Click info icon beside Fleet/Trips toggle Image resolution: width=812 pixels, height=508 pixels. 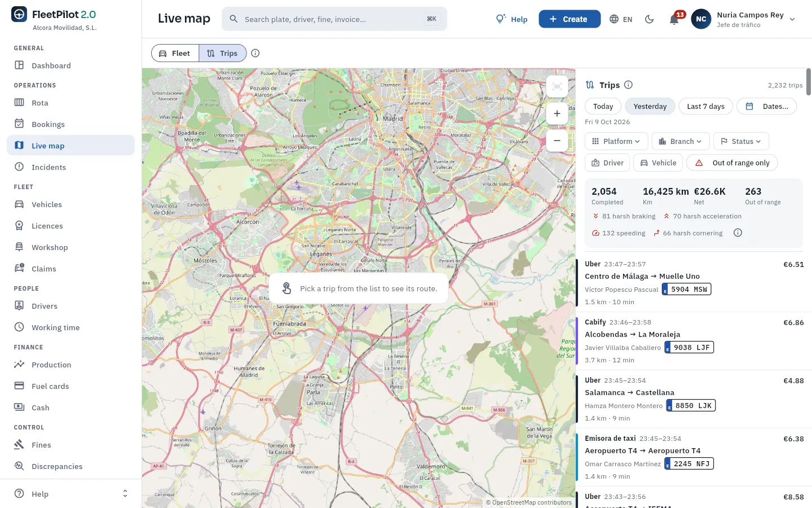[x=255, y=53]
